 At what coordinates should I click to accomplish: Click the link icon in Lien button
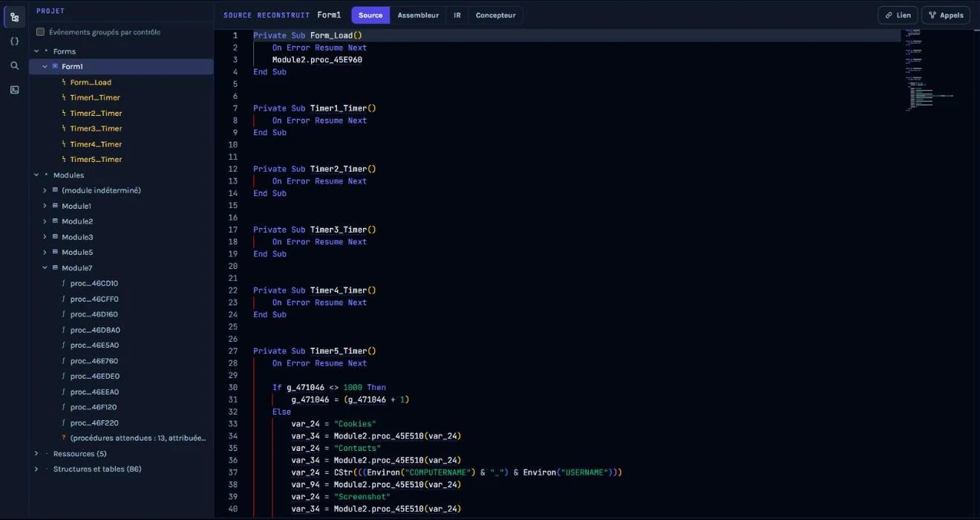point(889,15)
